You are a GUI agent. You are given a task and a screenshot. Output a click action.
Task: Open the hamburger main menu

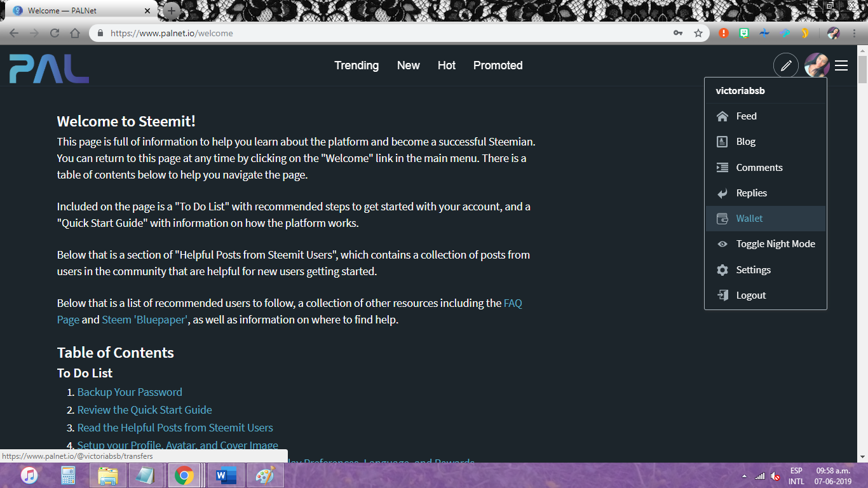pos(841,65)
